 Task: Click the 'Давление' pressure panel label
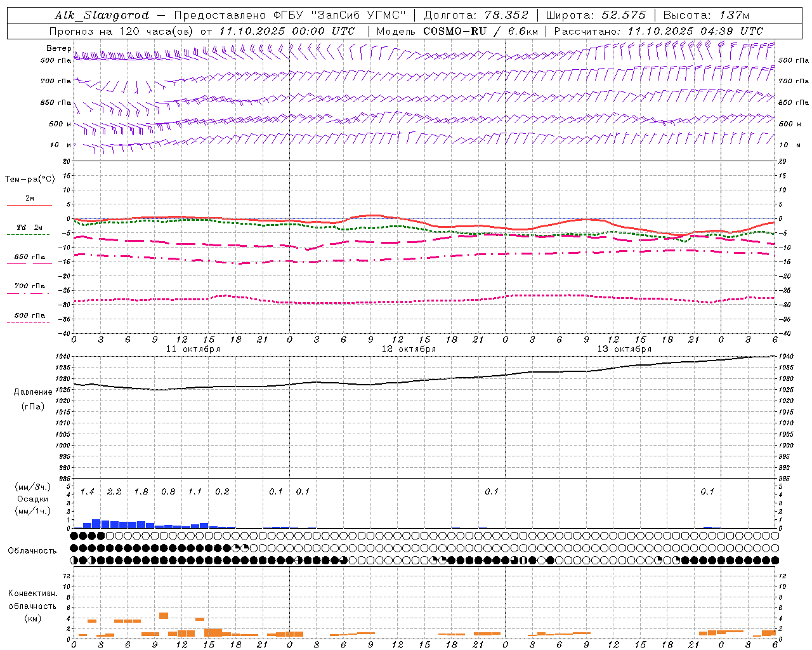(x=33, y=392)
